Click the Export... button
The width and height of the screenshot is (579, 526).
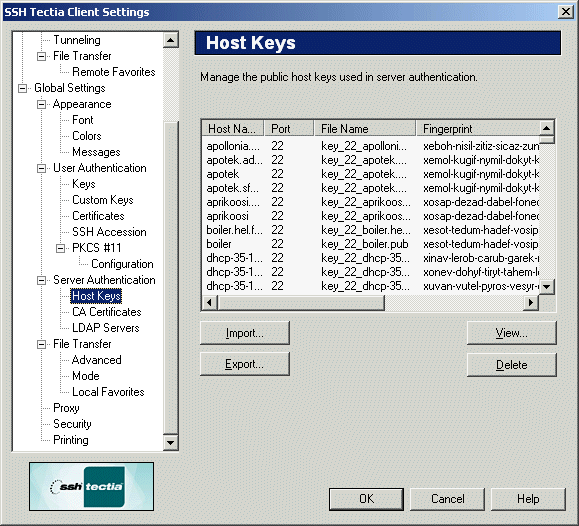pyautogui.click(x=245, y=364)
